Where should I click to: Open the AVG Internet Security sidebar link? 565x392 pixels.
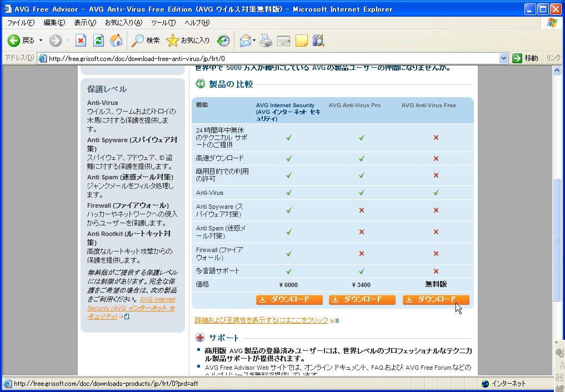131,308
